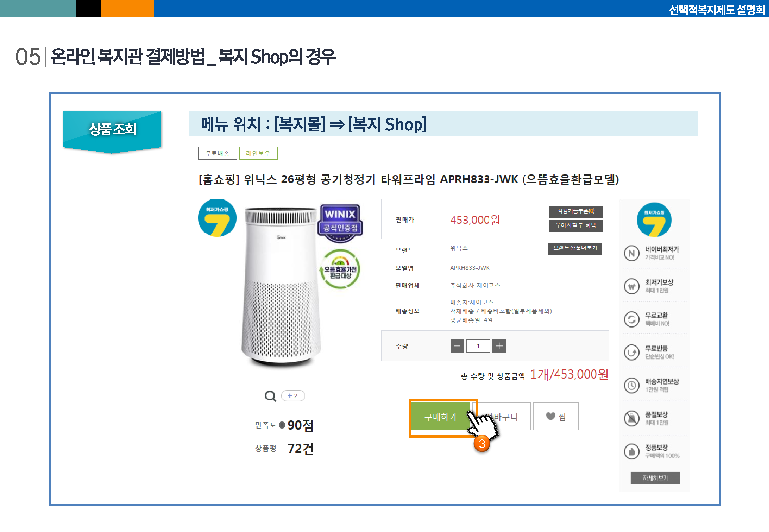Click the 레인보우 tag
The image size is (769, 532).
pos(258,153)
